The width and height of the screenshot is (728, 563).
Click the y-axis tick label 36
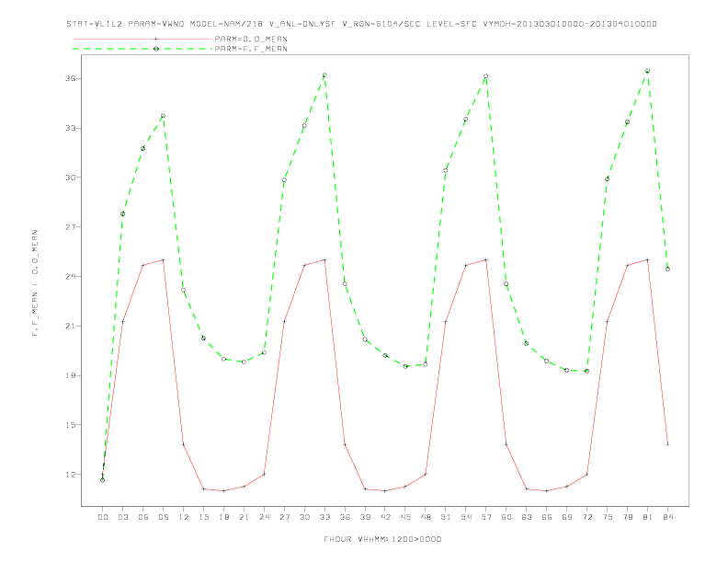(x=70, y=78)
